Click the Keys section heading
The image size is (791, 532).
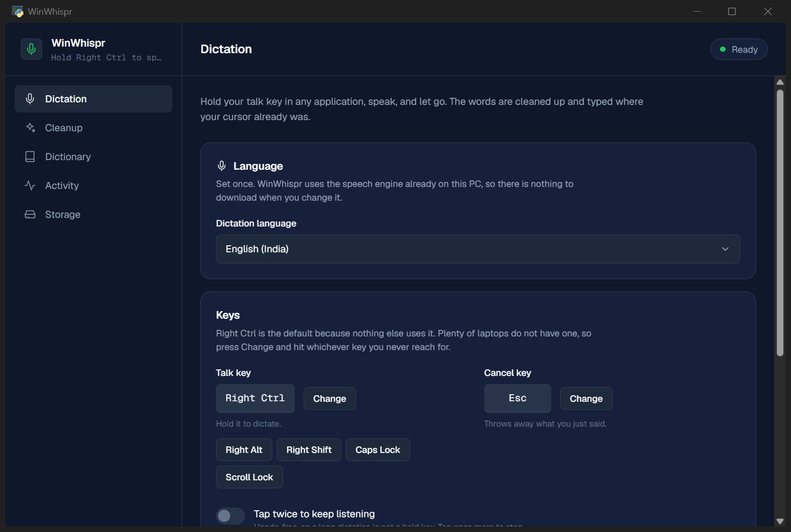click(228, 315)
